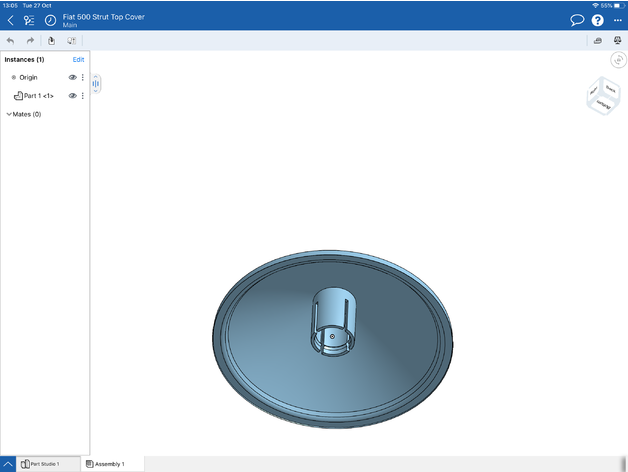The image size is (628, 472).
Task: Switch to the Part Studio 1 tab
Action: click(x=48, y=464)
